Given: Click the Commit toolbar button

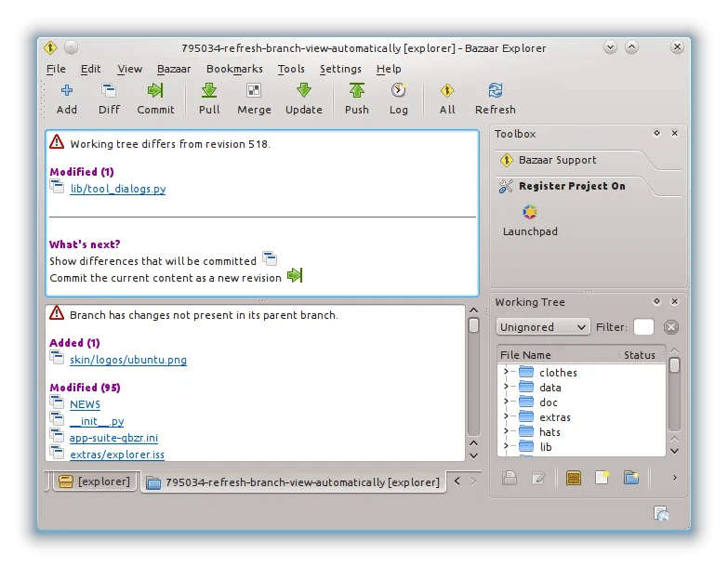Looking at the screenshot, I should [155, 90].
